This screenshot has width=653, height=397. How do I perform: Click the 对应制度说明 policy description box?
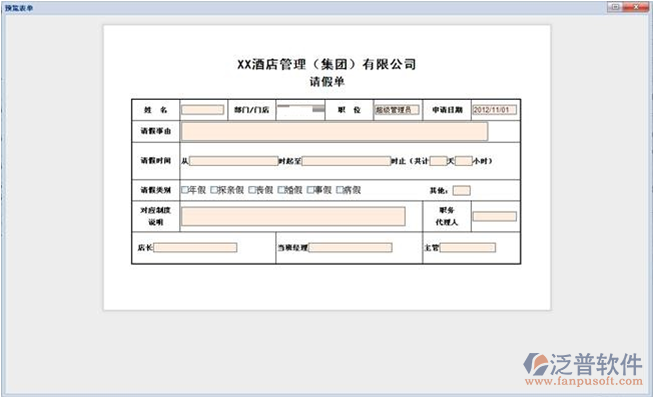tap(293, 217)
